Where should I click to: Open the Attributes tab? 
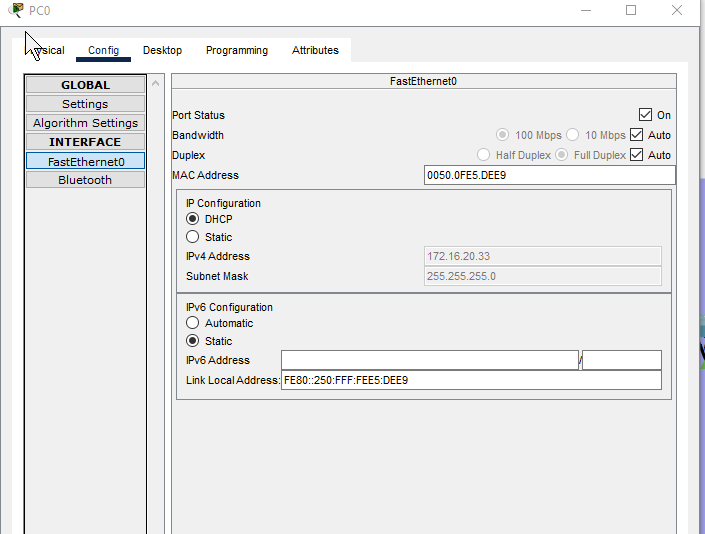click(315, 50)
